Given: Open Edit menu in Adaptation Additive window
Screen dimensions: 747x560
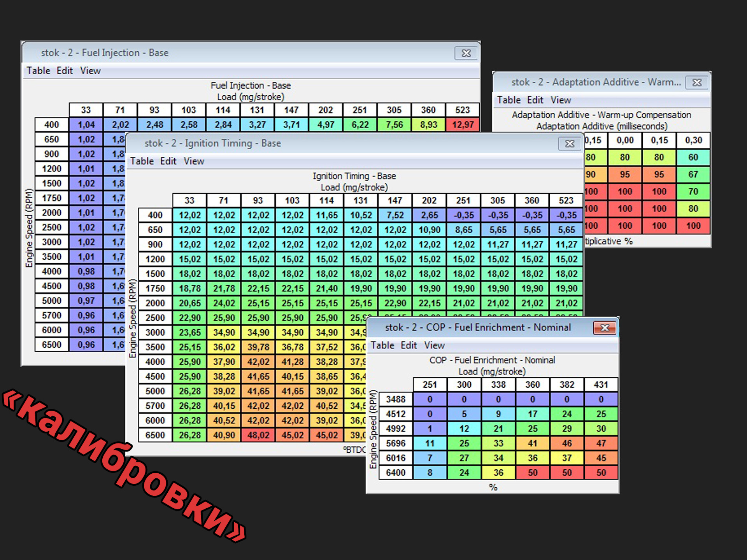Looking at the screenshot, I should pos(535,100).
